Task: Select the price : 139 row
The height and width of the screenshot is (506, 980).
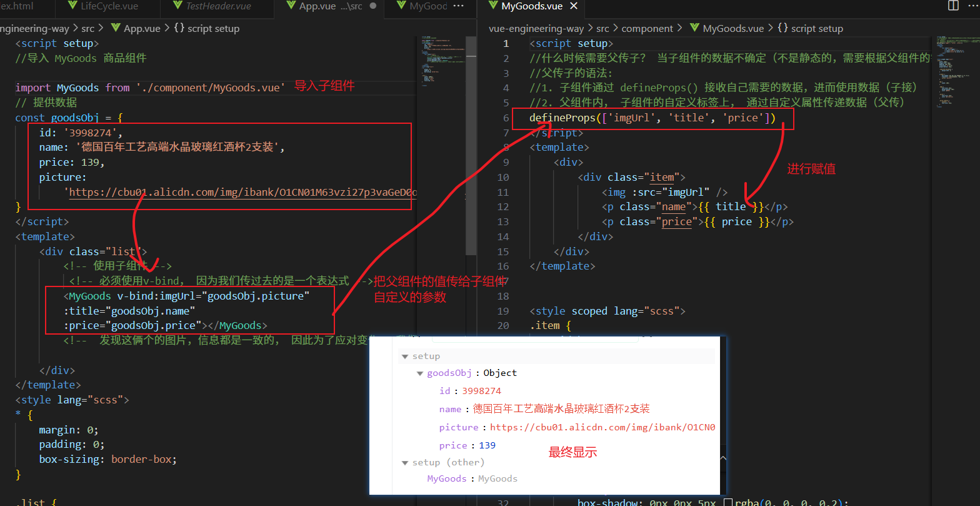Action: 467,445
